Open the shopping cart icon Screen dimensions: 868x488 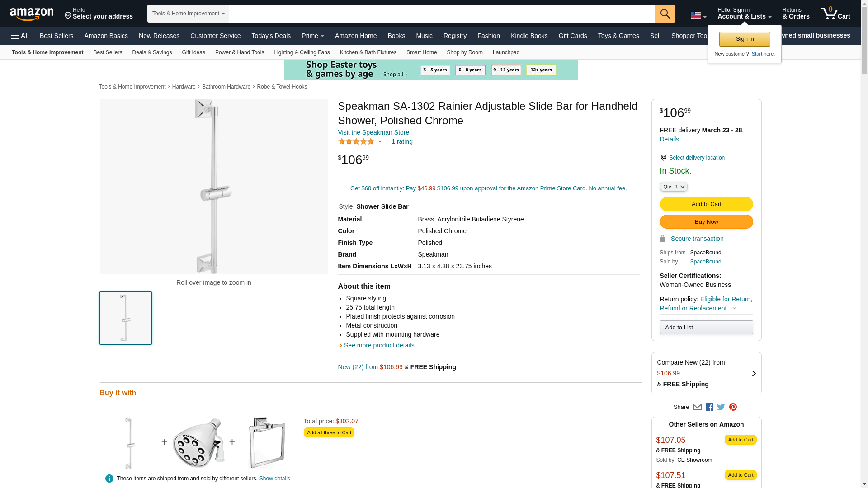[835, 14]
